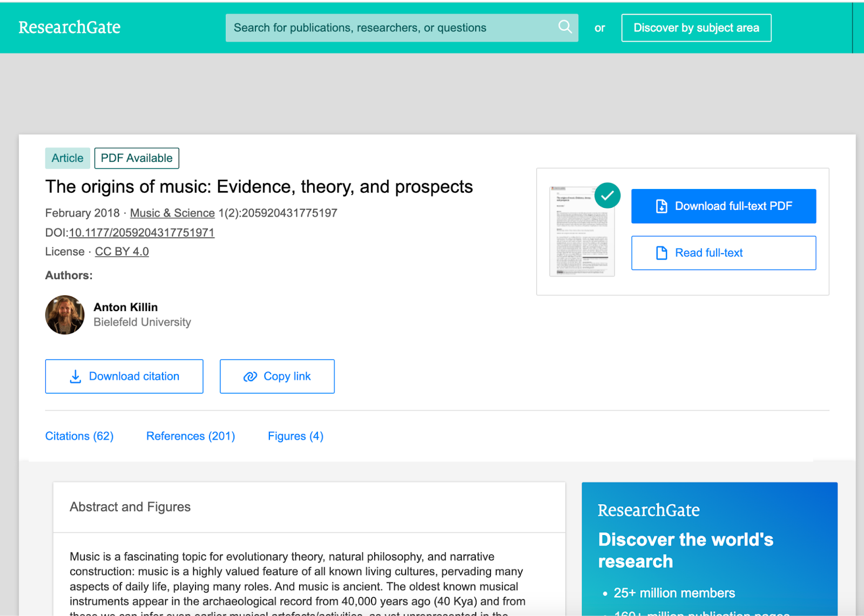The height and width of the screenshot is (616, 864).
Task: Click the PDF download icon on blue button
Action: (x=661, y=206)
